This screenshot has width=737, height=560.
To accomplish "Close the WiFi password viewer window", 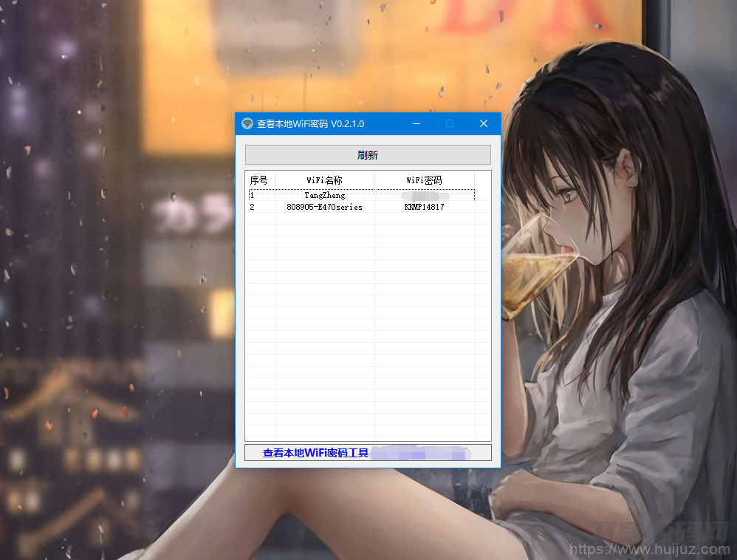I will [x=484, y=123].
